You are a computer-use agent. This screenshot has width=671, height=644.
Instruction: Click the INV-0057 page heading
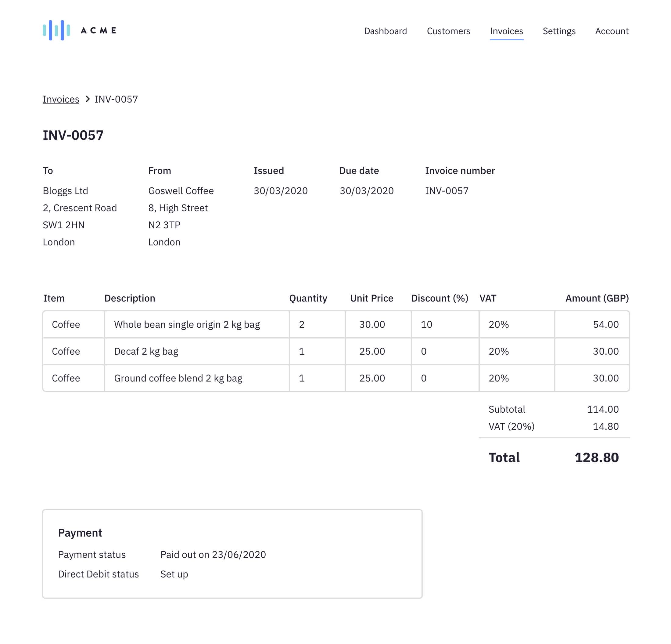(73, 135)
